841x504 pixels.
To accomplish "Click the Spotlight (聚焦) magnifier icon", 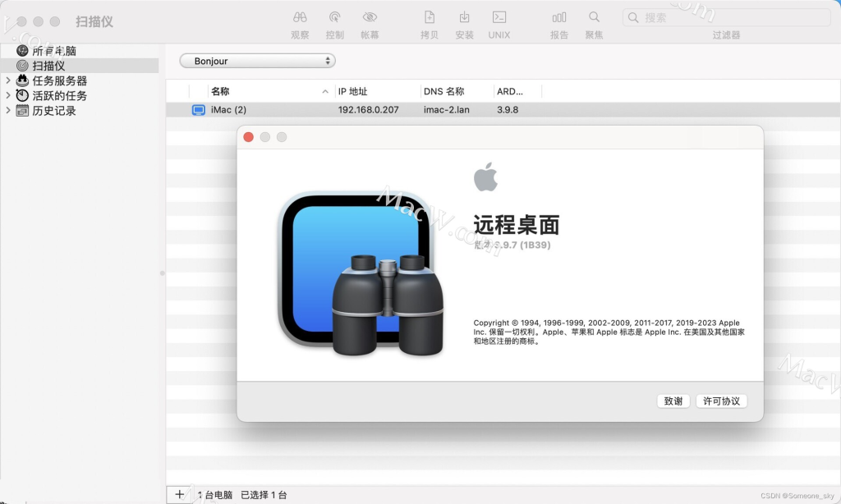I will (x=594, y=17).
